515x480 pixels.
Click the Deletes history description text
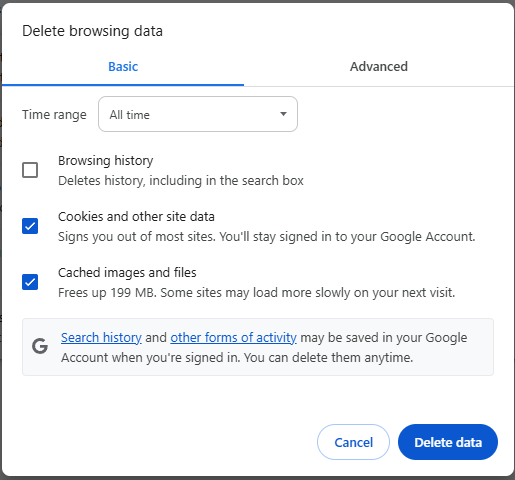click(x=181, y=181)
